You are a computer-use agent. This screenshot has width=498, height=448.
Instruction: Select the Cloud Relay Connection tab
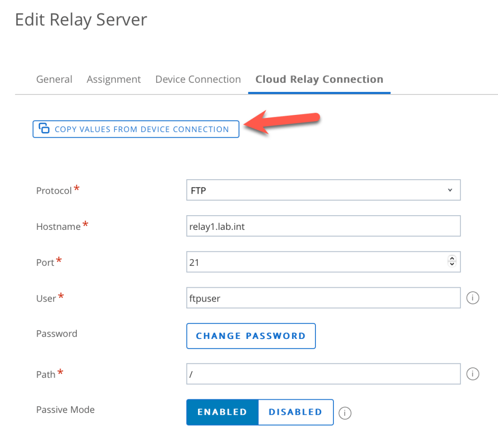tap(319, 79)
